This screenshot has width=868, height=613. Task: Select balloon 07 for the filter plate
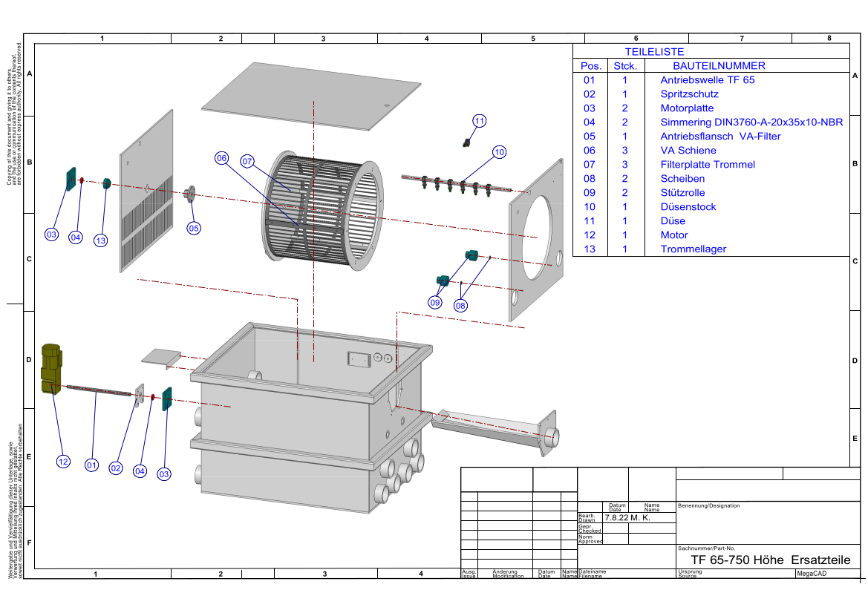click(x=247, y=160)
